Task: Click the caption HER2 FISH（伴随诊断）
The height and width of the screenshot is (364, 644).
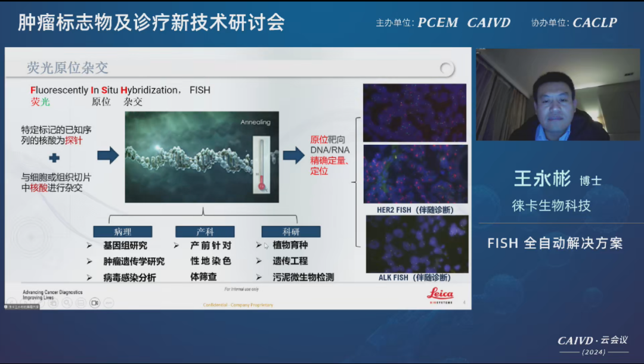Action: click(415, 210)
